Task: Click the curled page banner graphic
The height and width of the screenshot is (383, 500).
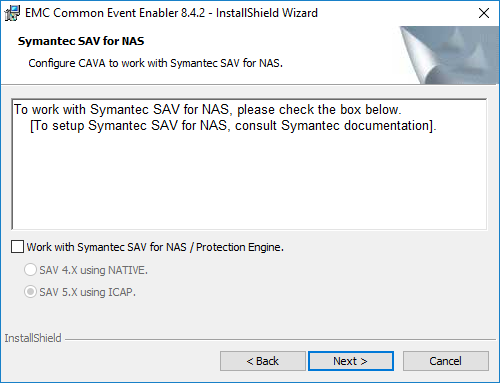Action: tap(449, 55)
